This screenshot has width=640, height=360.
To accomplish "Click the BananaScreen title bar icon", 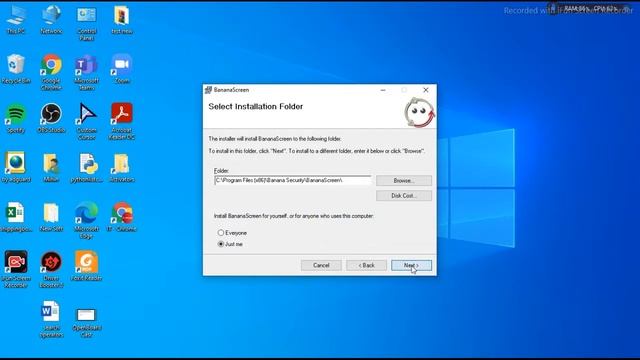I will pos(208,90).
